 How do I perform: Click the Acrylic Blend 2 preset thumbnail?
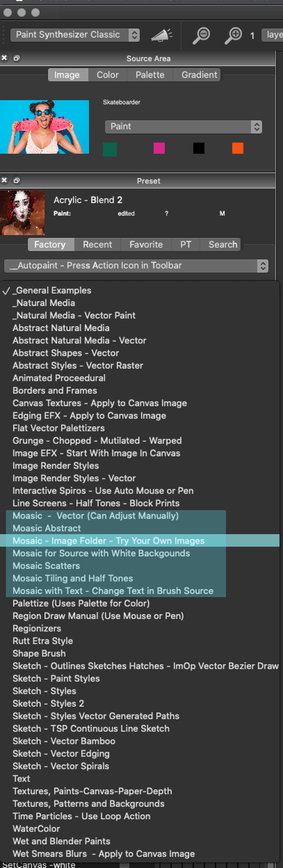[x=22, y=212]
